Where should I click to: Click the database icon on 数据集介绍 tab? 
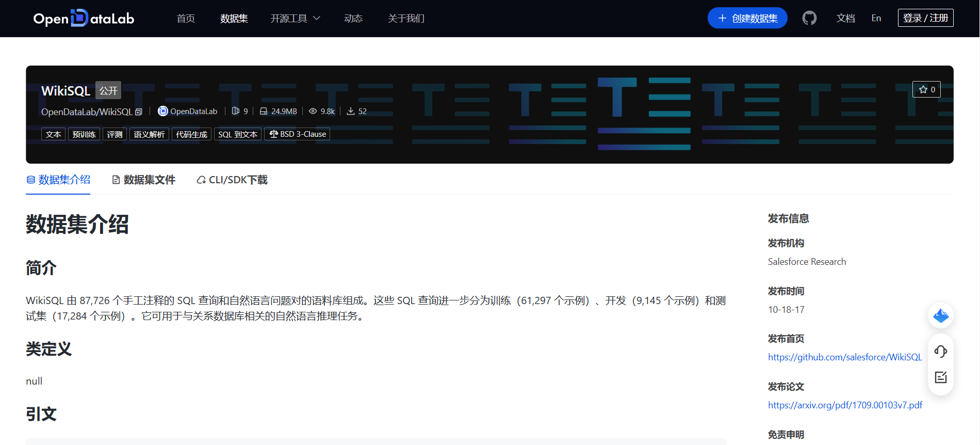coord(31,180)
